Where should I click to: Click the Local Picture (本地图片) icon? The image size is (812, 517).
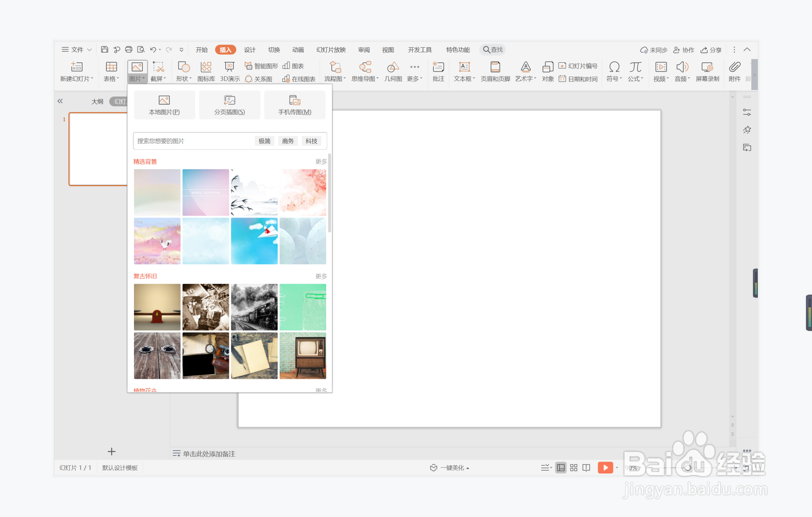pos(164,101)
